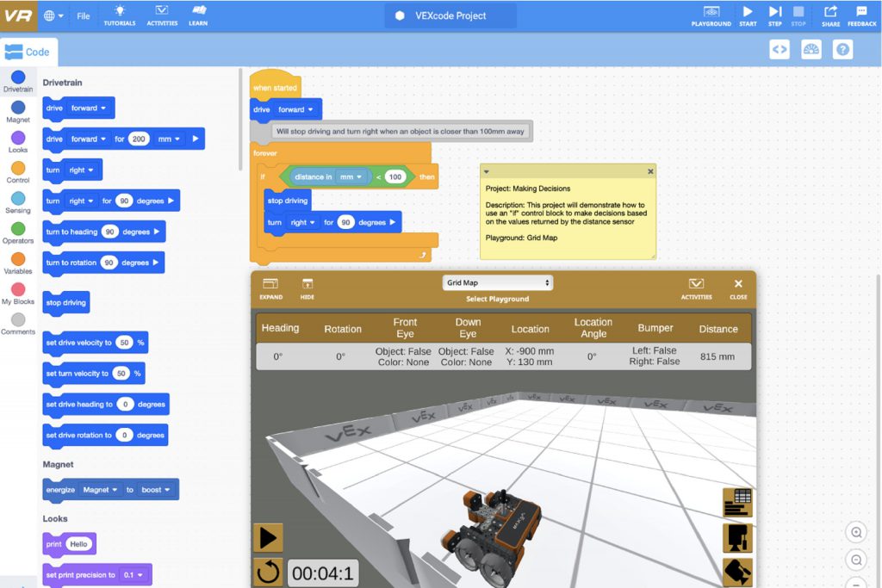This screenshot has height=588, width=882.
Task: Click the palette stop driving block
Action: coord(66,302)
